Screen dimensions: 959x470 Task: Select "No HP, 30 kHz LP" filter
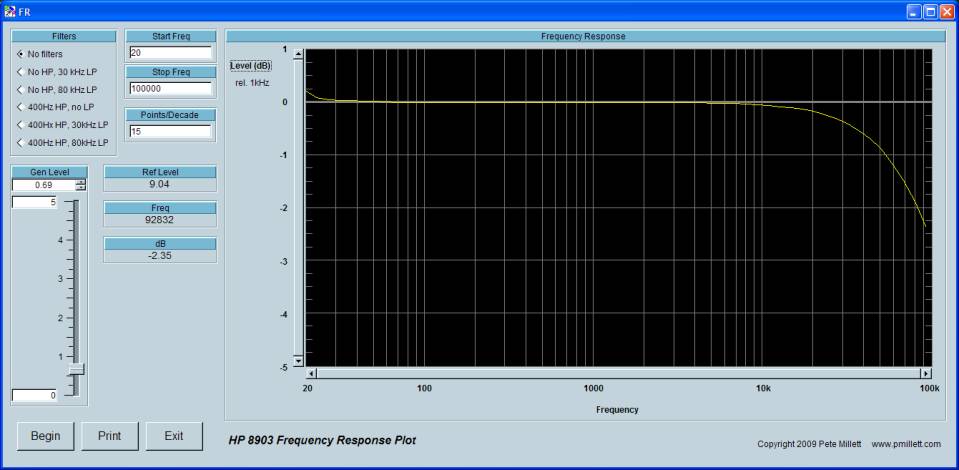click(x=21, y=72)
